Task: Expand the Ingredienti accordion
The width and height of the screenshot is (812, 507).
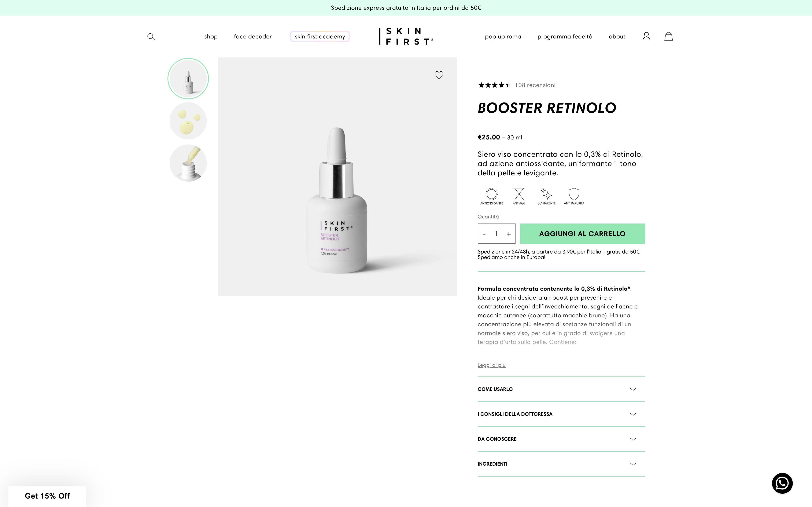Action: click(561, 464)
